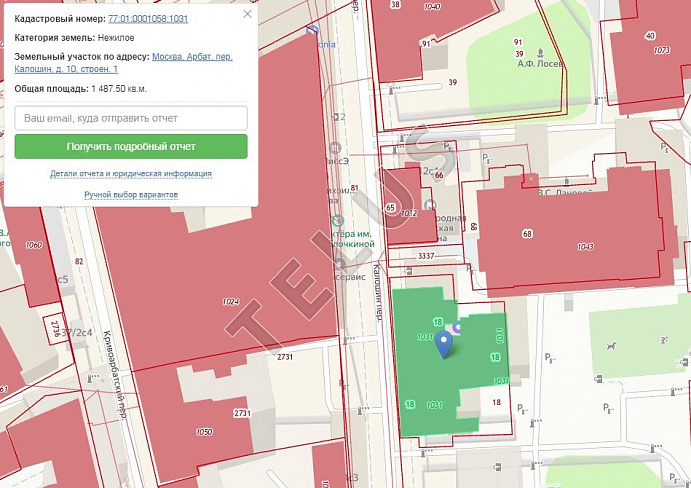This screenshot has height=488, width=691.
Task: Click the blue location pin marker
Action: coord(444,345)
